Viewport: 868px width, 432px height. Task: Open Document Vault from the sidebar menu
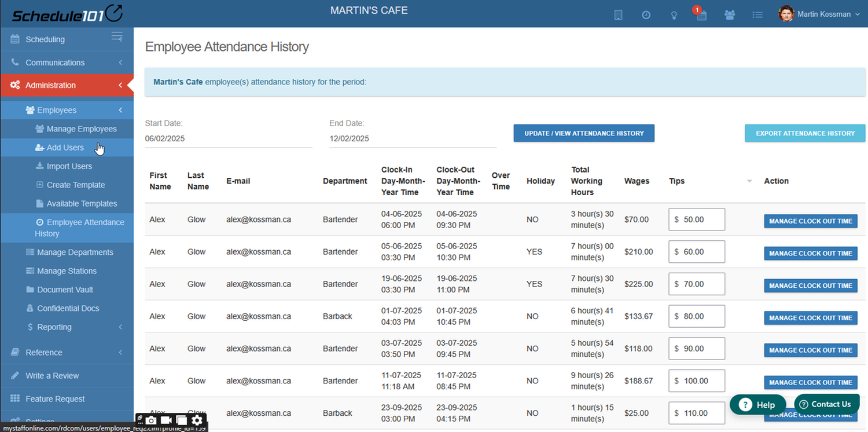point(65,289)
